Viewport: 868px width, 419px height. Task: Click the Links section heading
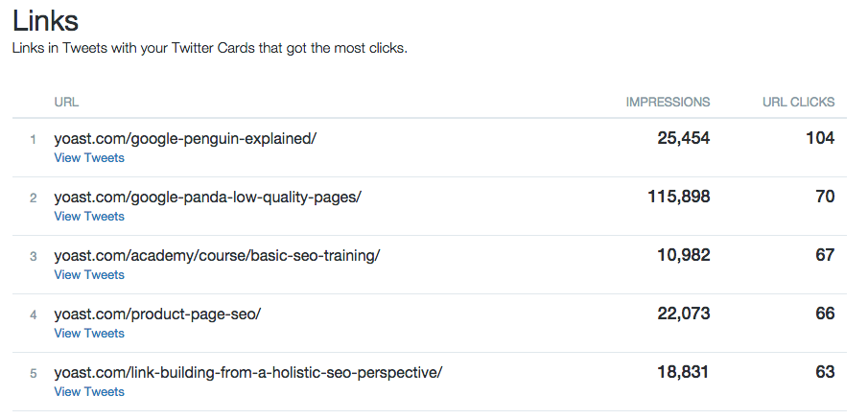click(x=45, y=21)
